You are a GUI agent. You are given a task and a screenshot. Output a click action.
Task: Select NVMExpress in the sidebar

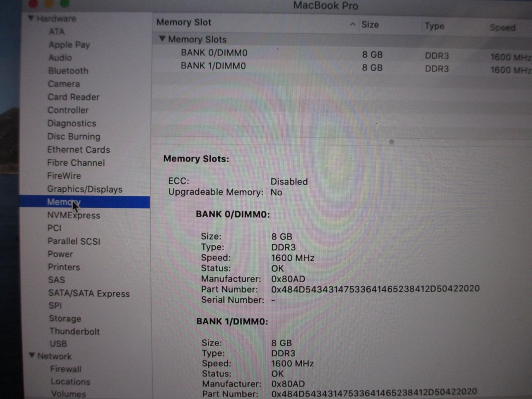(x=73, y=215)
